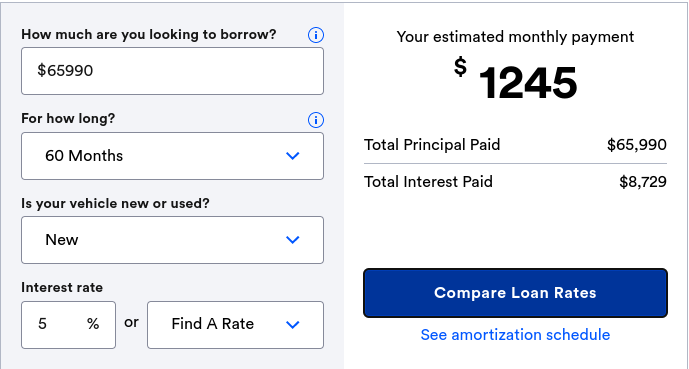Click the chevron arrow in Find A Rate

click(293, 325)
